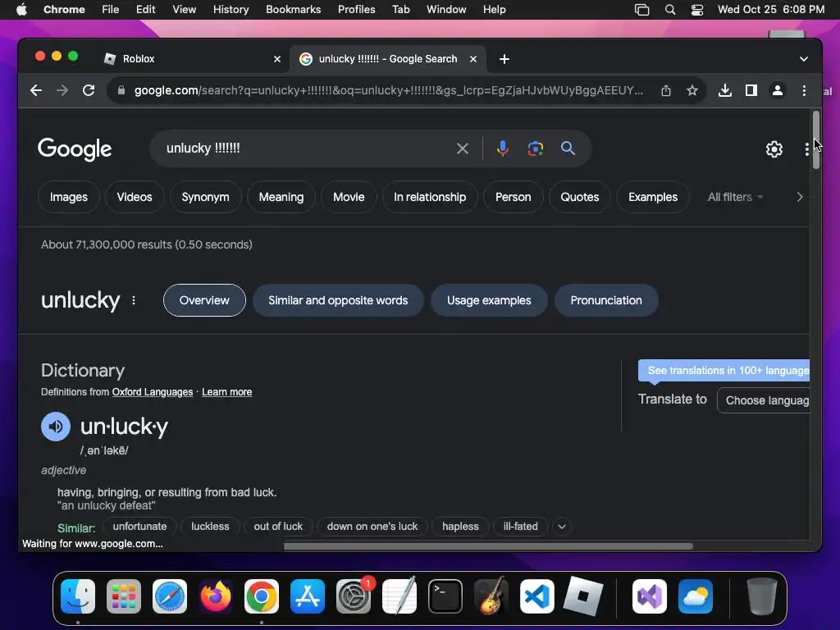Image resolution: width=840 pixels, height=630 pixels.
Task: Open the Oxford Languages link
Action: tap(152, 392)
